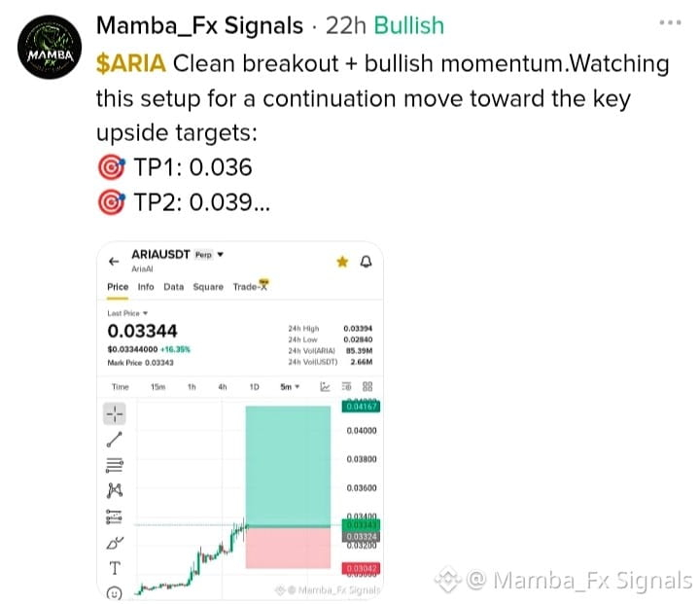Pick the long position measurement tool
This screenshot has width=700, height=604.
click(x=115, y=516)
